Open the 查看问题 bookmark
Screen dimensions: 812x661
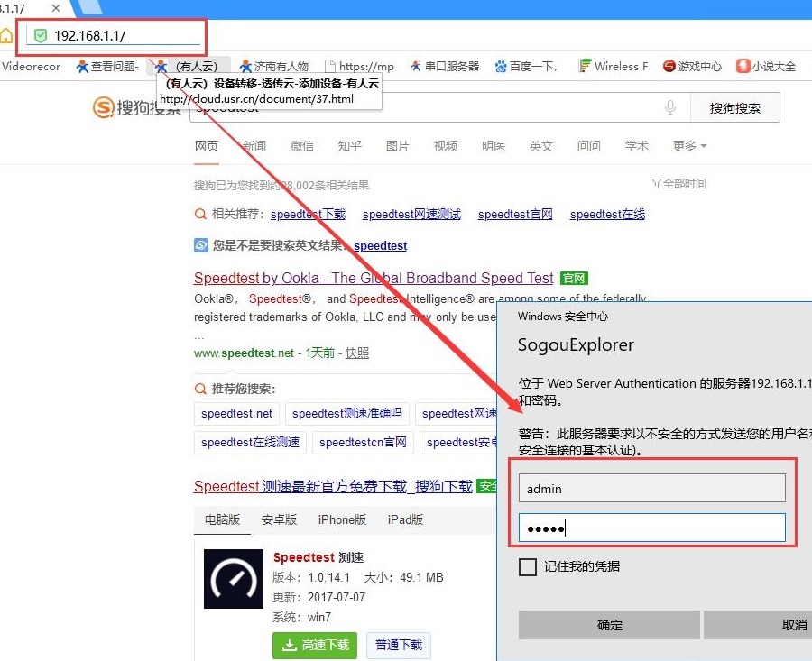(x=107, y=66)
